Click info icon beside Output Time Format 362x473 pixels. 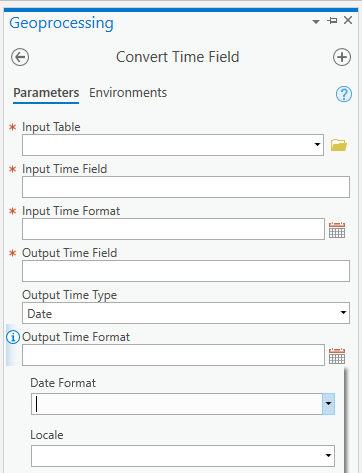tap(13, 337)
